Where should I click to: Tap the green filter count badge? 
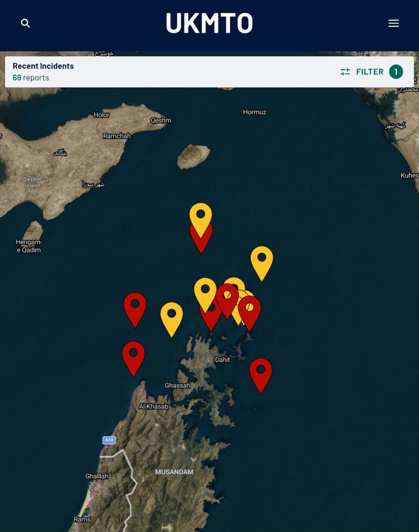(x=396, y=72)
